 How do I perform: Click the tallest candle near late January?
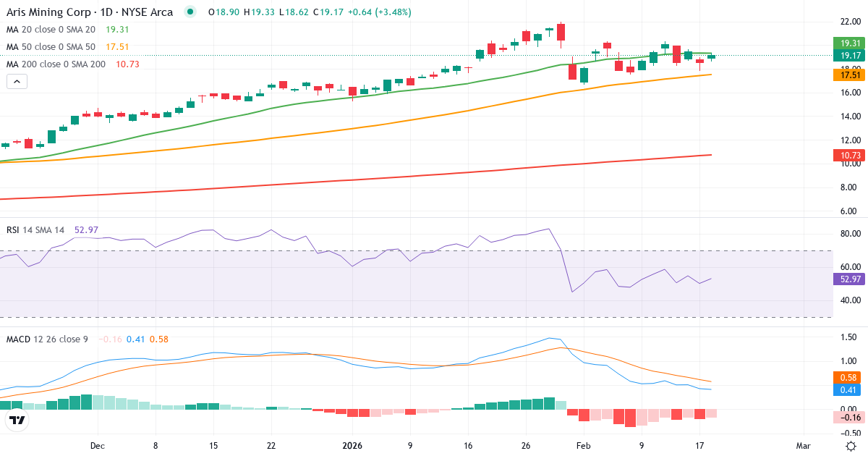(560, 33)
